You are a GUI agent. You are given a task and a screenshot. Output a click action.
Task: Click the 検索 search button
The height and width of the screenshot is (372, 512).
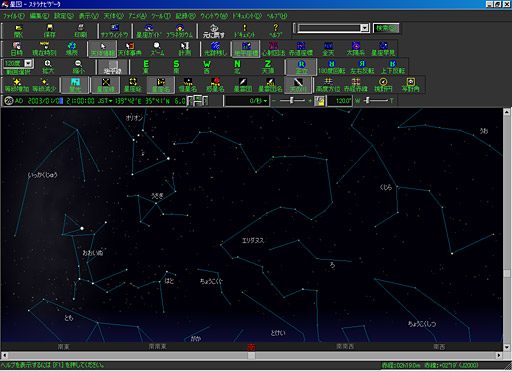(386, 28)
